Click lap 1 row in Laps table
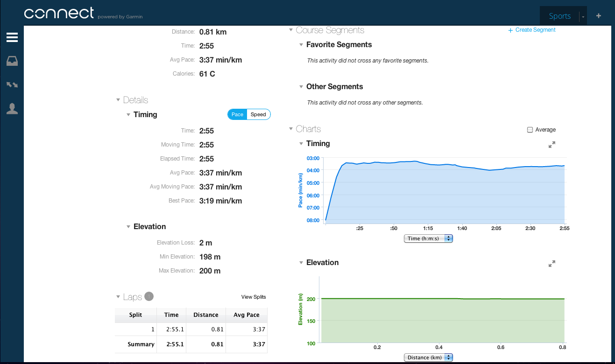 pos(191,329)
